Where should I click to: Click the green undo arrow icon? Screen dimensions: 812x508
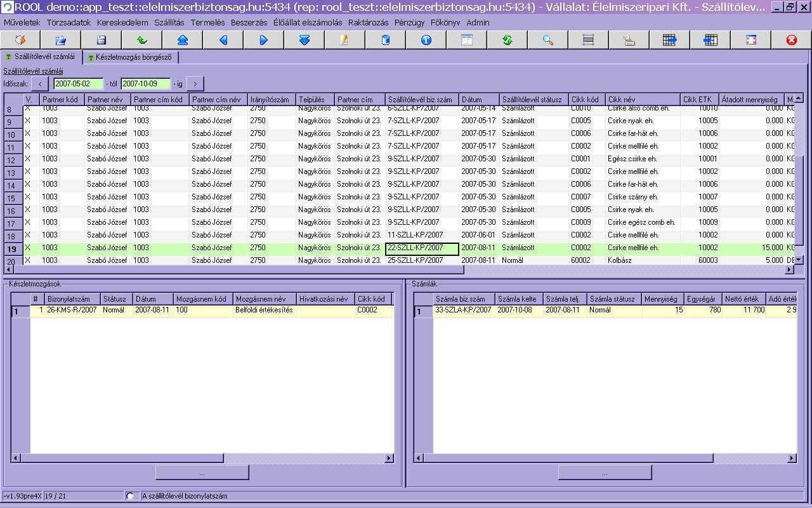pyautogui.click(x=141, y=40)
